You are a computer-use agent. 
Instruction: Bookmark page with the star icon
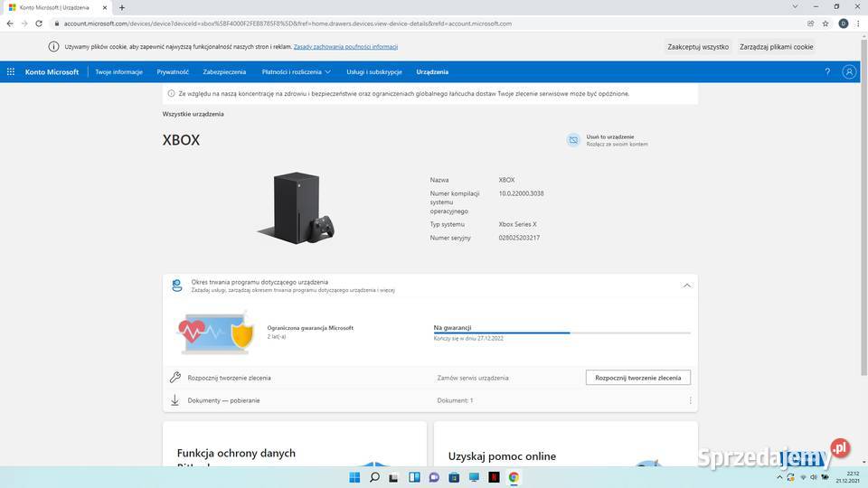[826, 23]
